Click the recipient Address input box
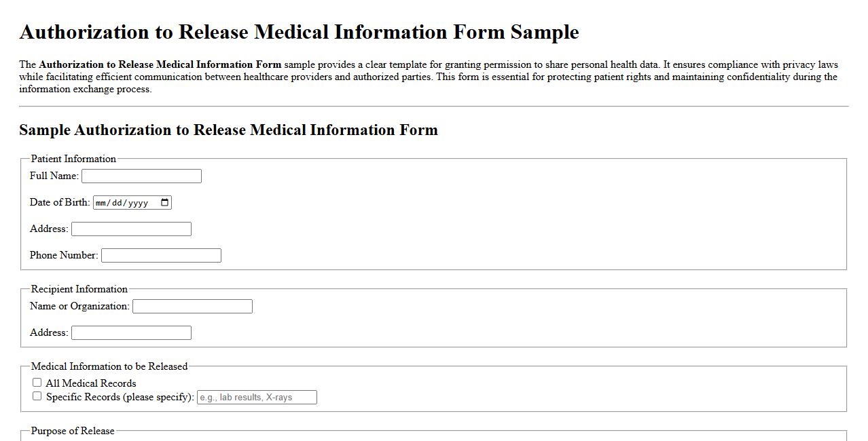868x441 pixels. click(x=131, y=332)
